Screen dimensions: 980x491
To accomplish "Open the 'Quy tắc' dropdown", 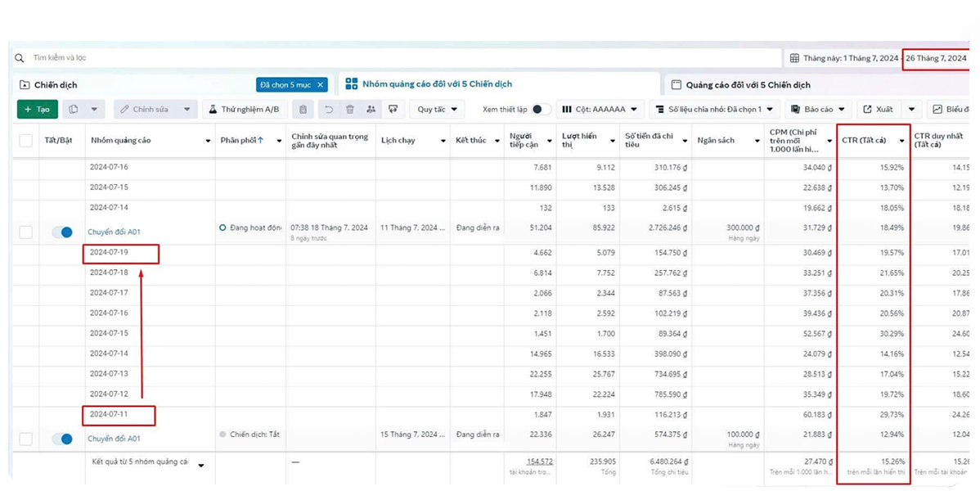I will 437,109.
